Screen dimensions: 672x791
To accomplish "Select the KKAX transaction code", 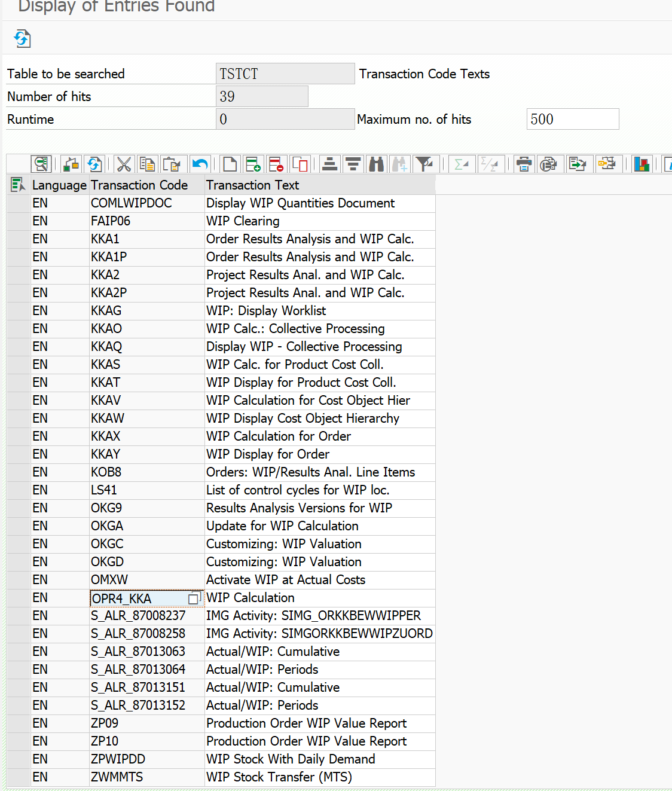I will coord(147,436).
